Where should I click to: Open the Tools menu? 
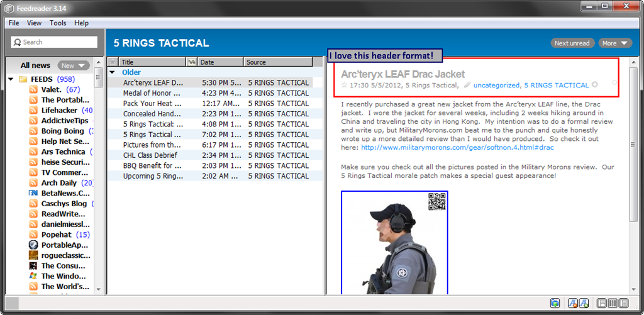tap(58, 23)
